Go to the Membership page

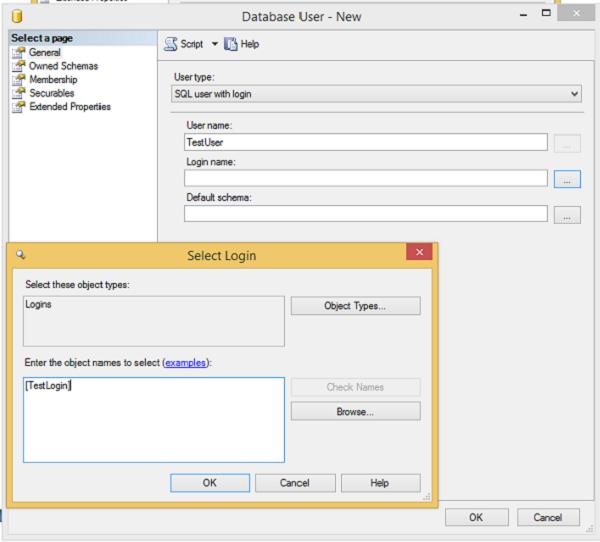pyautogui.click(x=53, y=80)
